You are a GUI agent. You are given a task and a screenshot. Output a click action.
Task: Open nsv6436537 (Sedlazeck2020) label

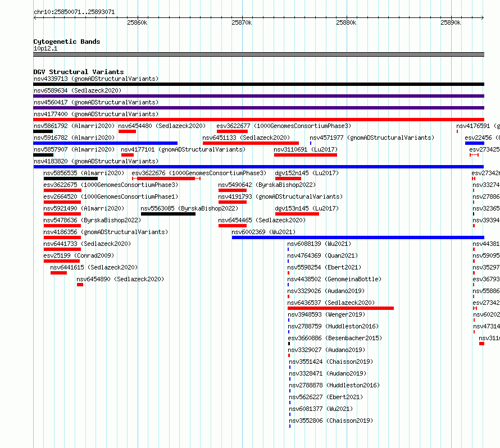[331, 303]
